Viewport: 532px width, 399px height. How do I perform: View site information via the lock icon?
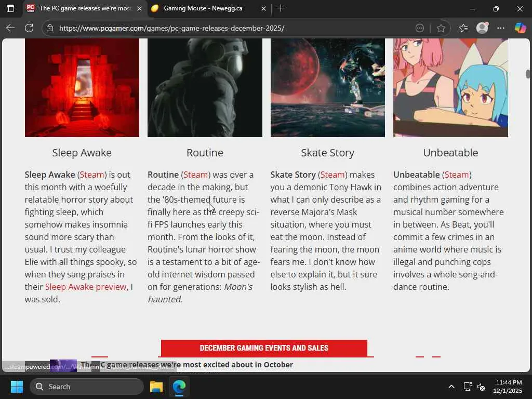50,28
